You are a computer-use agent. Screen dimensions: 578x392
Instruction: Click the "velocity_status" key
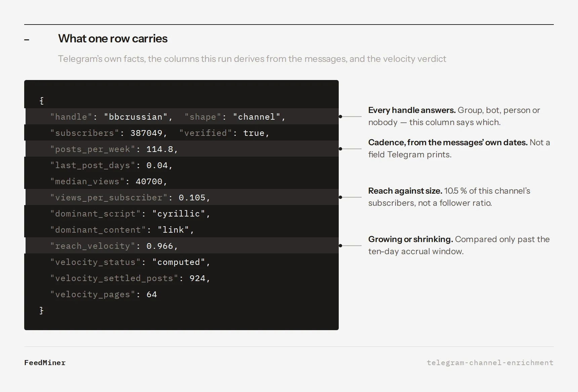pyautogui.click(x=95, y=262)
